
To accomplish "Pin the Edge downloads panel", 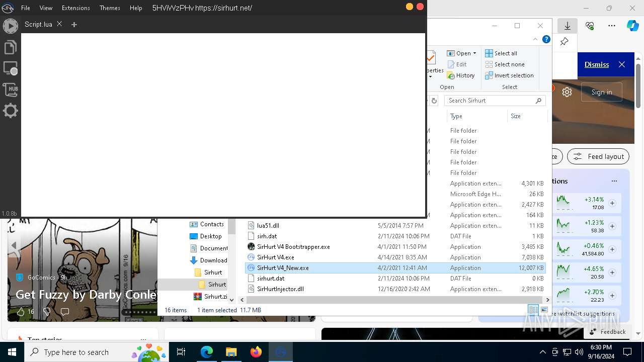I will [x=564, y=42].
